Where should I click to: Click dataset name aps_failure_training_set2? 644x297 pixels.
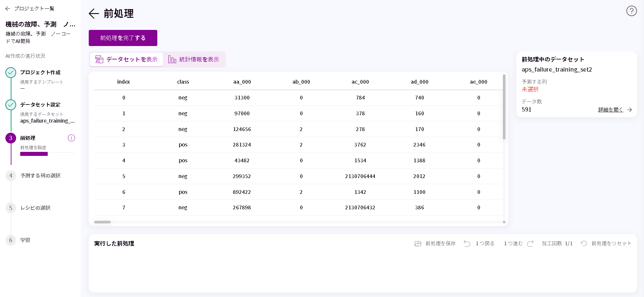point(557,70)
